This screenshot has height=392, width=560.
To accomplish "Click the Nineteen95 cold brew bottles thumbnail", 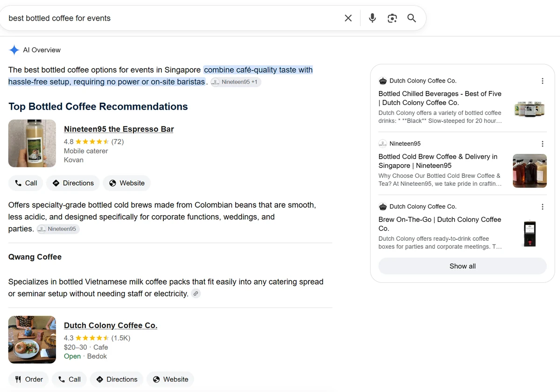I will click(530, 171).
